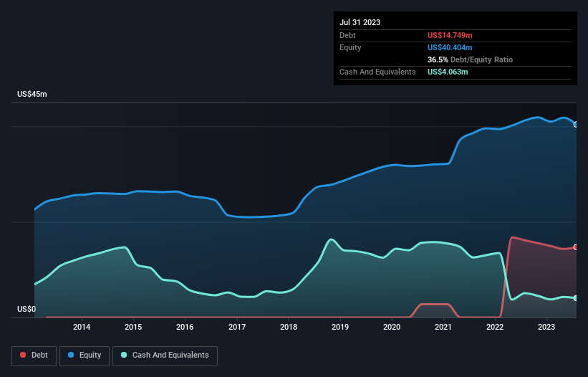Click the blue Equity legend dot
Viewport: 588px width, 377px height.
tap(71, 355)
